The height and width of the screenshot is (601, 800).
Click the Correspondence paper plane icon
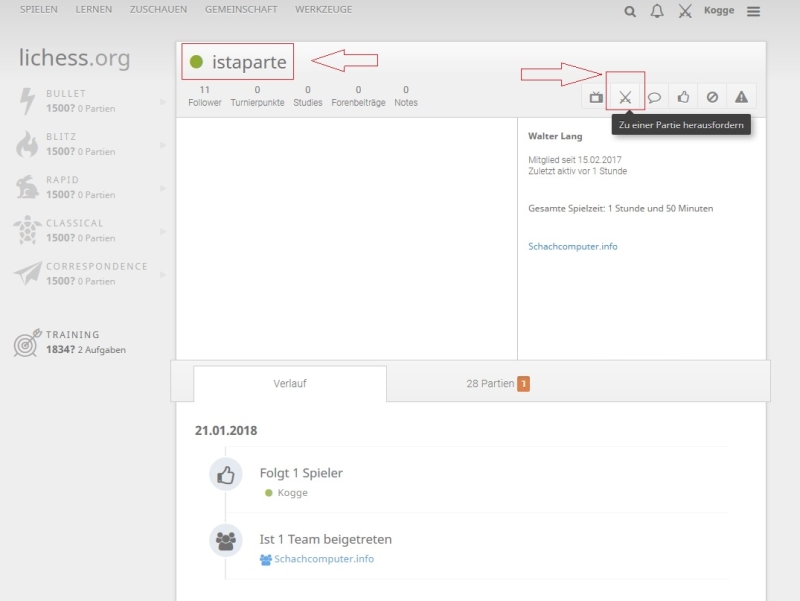tap(28, 273)
